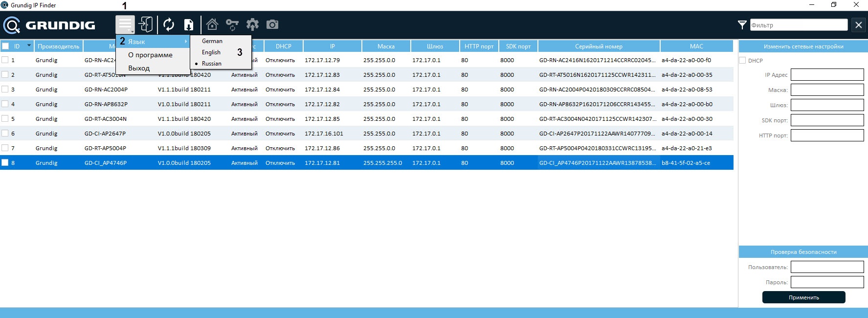Viewport: 868px width, 318px height.
Task: Choose English from language submenu
Action: click(x=211, y=52)
